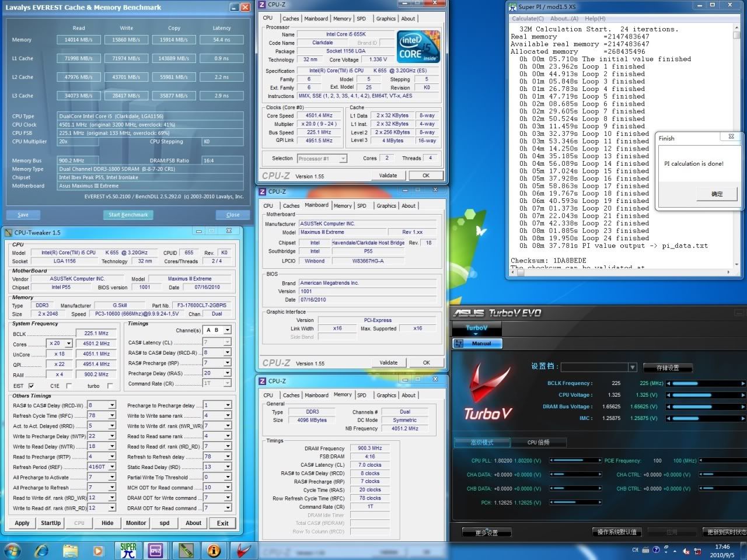The width and height of the screenshot is (747, 560).
Task: Click the Start Benchmark button in EVEREST
Action: (x=128, y=215)
